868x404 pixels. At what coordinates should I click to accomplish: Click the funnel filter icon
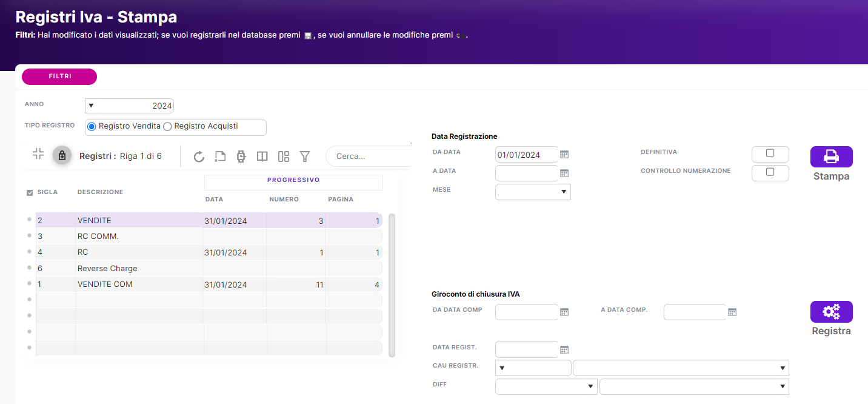click(x=305, y=157)
